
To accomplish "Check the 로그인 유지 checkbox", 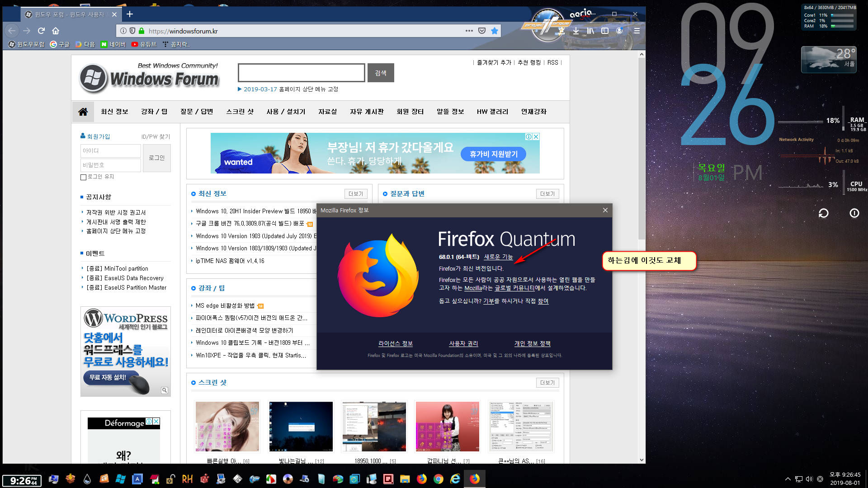I will point(83,177).
